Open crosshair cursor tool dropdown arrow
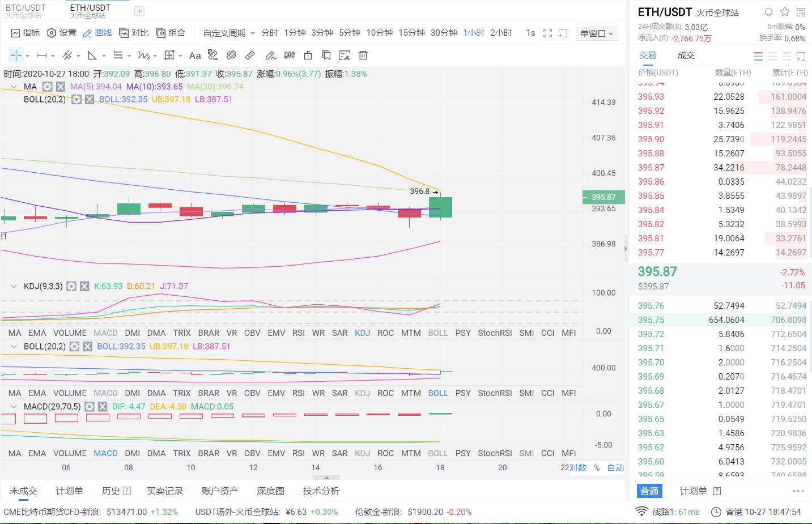Viewport: 812px width, 524px height. tap(27, 56)
